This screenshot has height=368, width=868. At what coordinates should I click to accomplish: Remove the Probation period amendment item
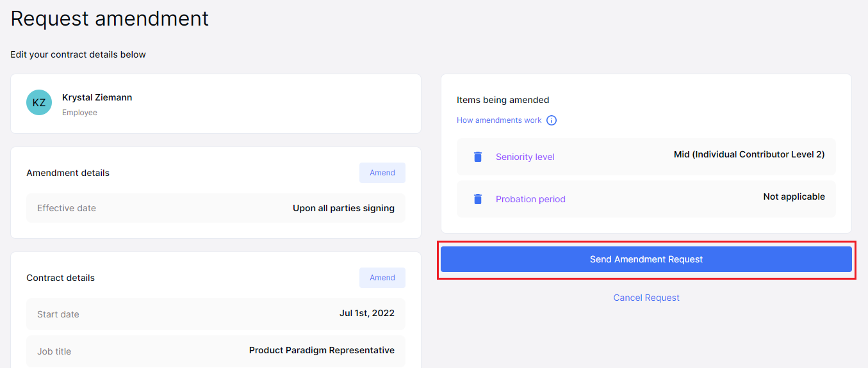point(477,199)
